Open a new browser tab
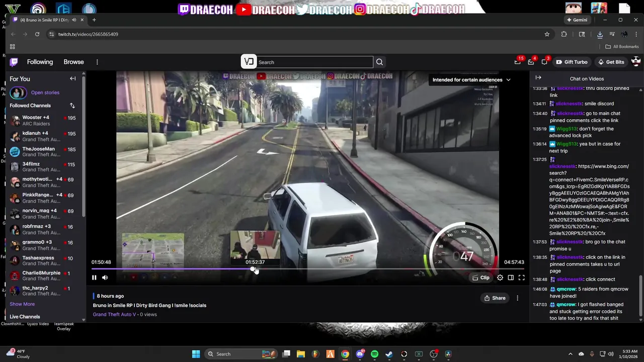The height and width of the screenshot is (362, 644). tap(94, 20)
